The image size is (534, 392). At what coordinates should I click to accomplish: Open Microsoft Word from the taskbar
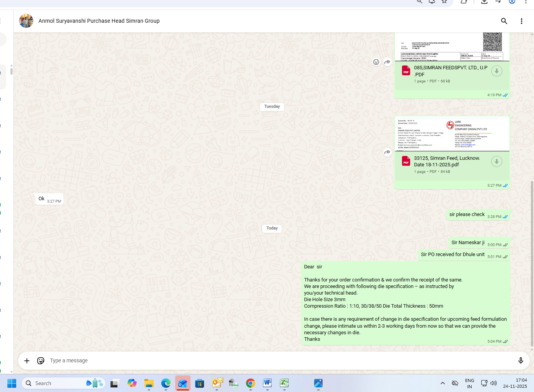(x=268, y=383)
